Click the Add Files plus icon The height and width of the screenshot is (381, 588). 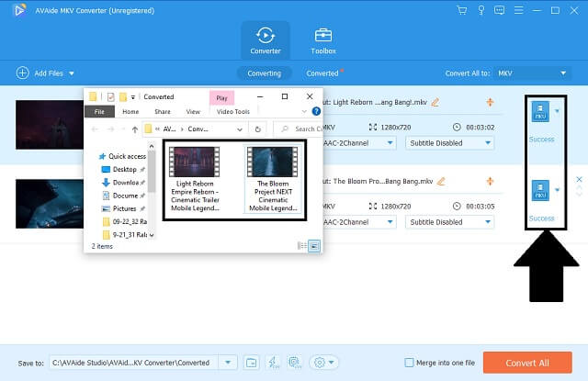22,73
